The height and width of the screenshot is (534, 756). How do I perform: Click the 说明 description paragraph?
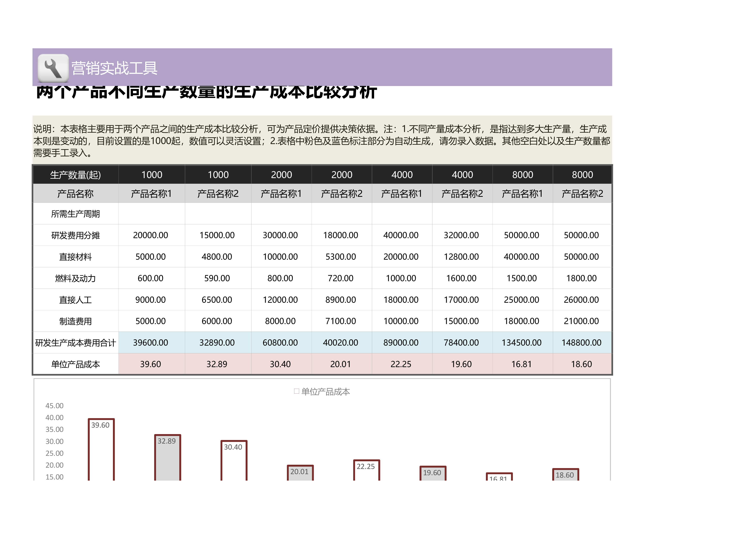coord(322,141)
